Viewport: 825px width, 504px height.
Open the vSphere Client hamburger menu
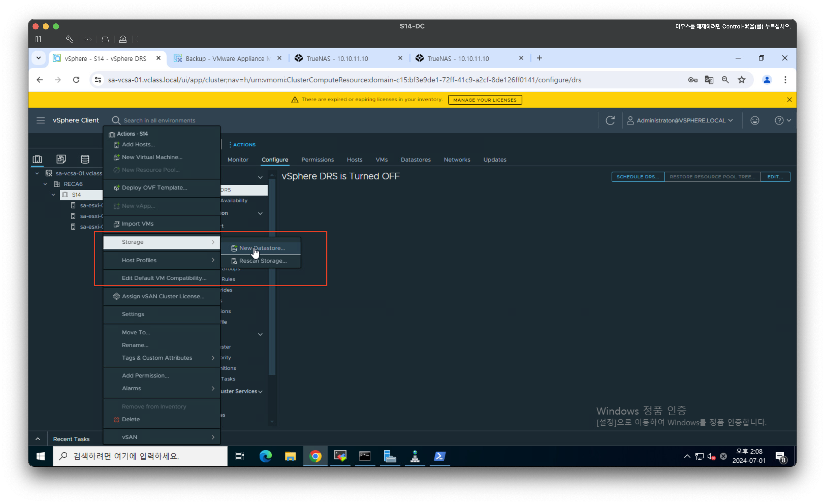pyautogui.click(x=41, y=120)
